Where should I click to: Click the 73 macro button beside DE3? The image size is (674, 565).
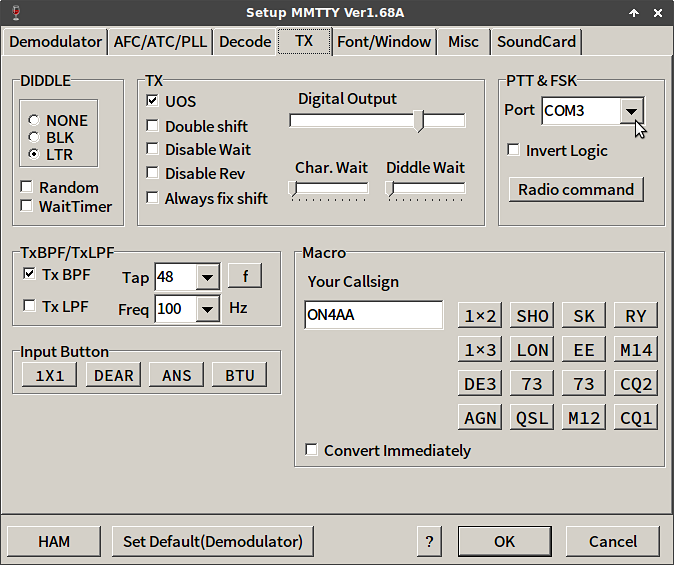532,384
